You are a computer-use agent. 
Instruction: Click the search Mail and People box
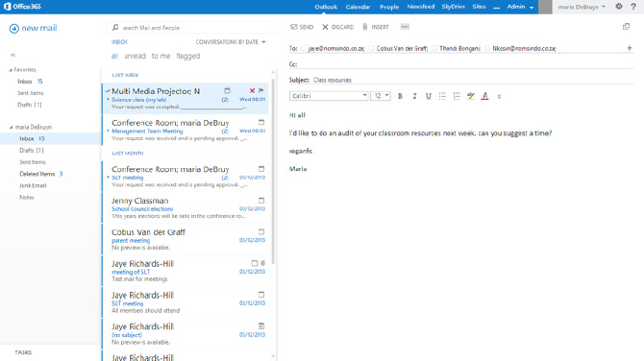191,28
